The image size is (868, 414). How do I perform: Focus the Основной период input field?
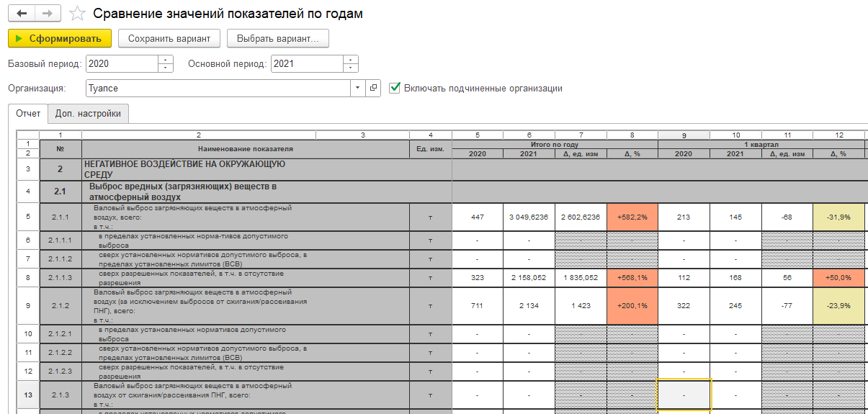click(x=306, y=63)
